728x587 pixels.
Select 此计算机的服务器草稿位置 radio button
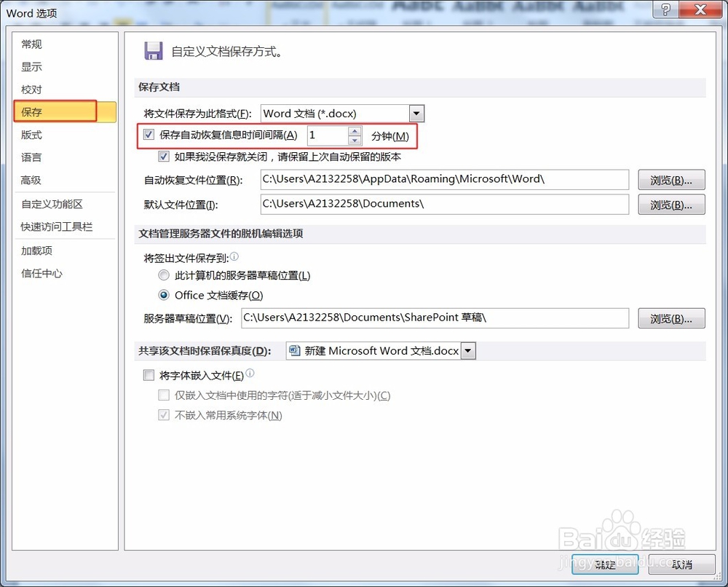click(x=163, y=275)
